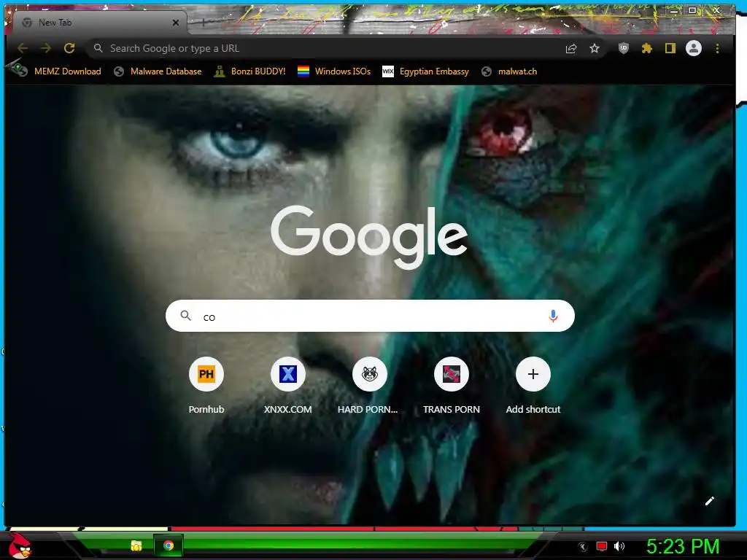
Task: Start voice search with microphone icon
Action: 553,316
